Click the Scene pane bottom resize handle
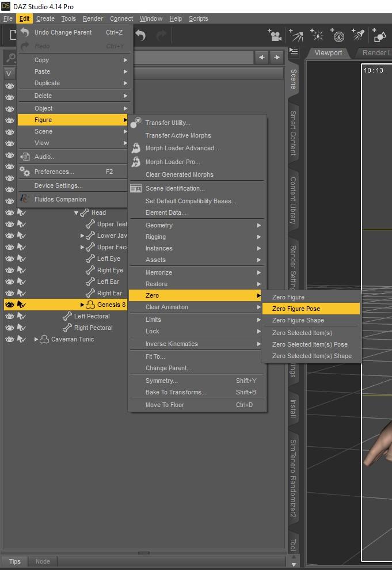 click(144, 553)
